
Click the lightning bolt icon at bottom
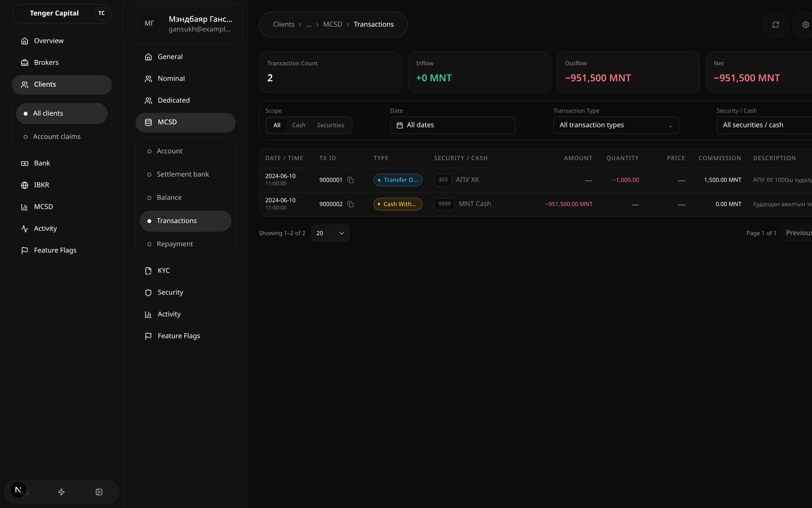[61, 492]
